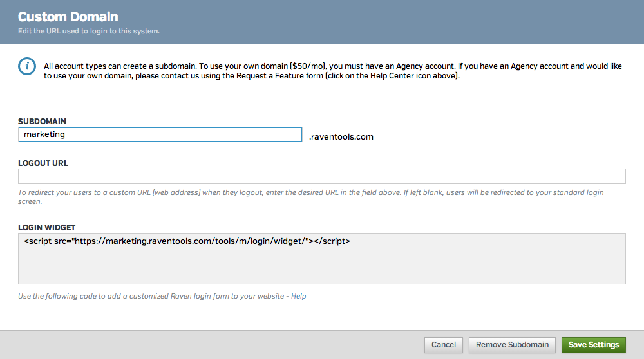Screen dimensions: 644x359
Task: Click the 'Edit the URL' subtitle
Action: point(88,31)
